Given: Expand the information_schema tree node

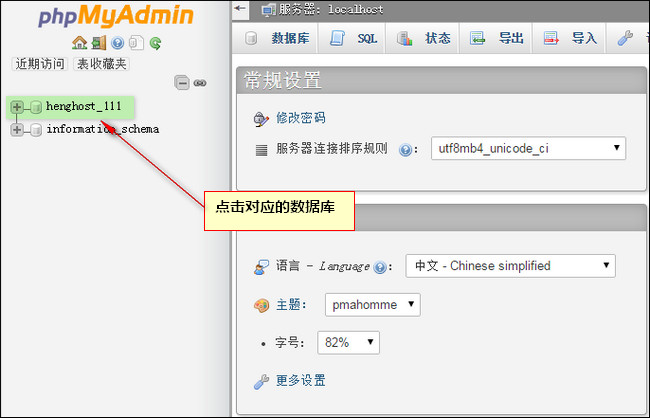Looking at the screenshot, I should coord(17,129).
